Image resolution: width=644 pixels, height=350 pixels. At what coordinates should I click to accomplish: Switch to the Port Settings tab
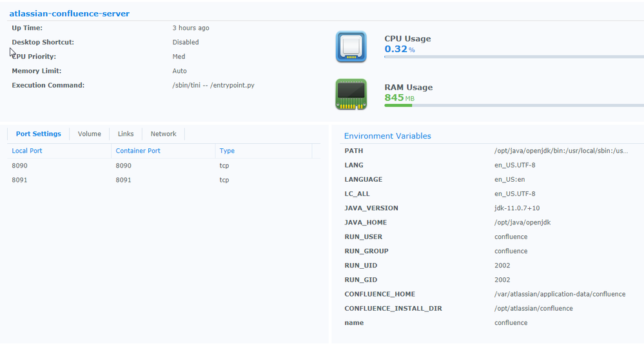[38, 134]
